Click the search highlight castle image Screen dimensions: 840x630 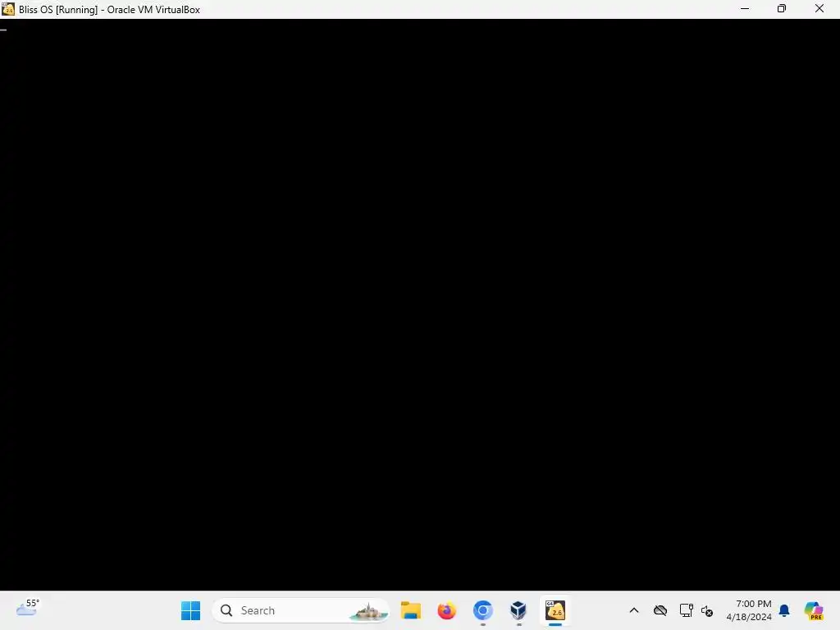pyautogui.click(x=368, y=611)
